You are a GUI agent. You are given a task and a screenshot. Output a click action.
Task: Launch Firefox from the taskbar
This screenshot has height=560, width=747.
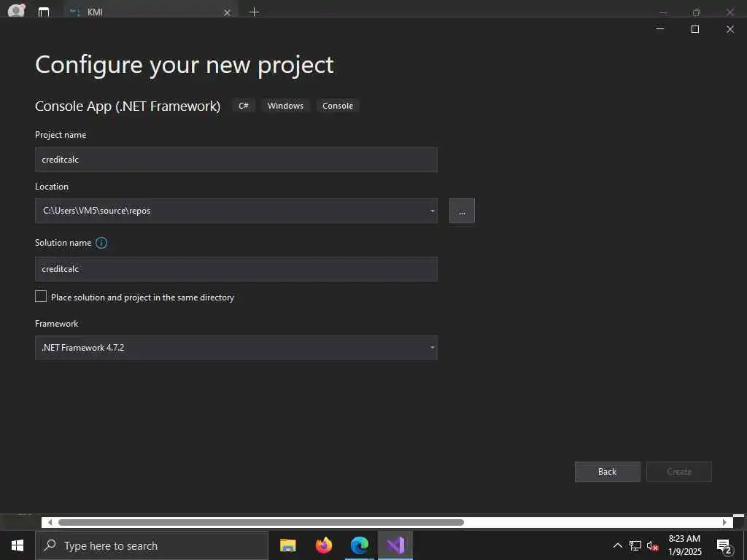(x=323, y=545)
